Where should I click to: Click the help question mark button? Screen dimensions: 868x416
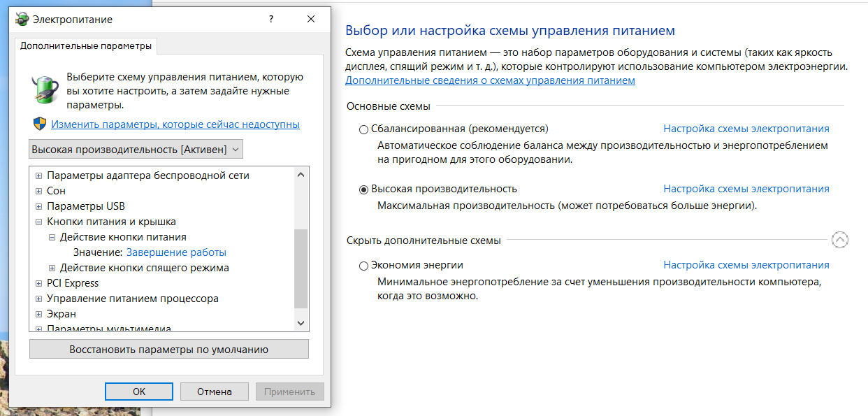pyautogui.click(x=271, y=20)
